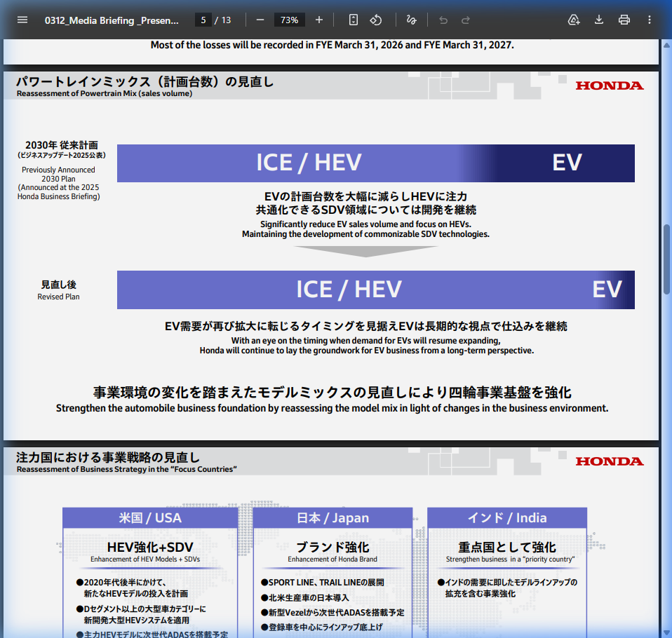The image size is (672, 638).
Task: Click the 'ブランド強化' heading
Action: click(332, 547)
